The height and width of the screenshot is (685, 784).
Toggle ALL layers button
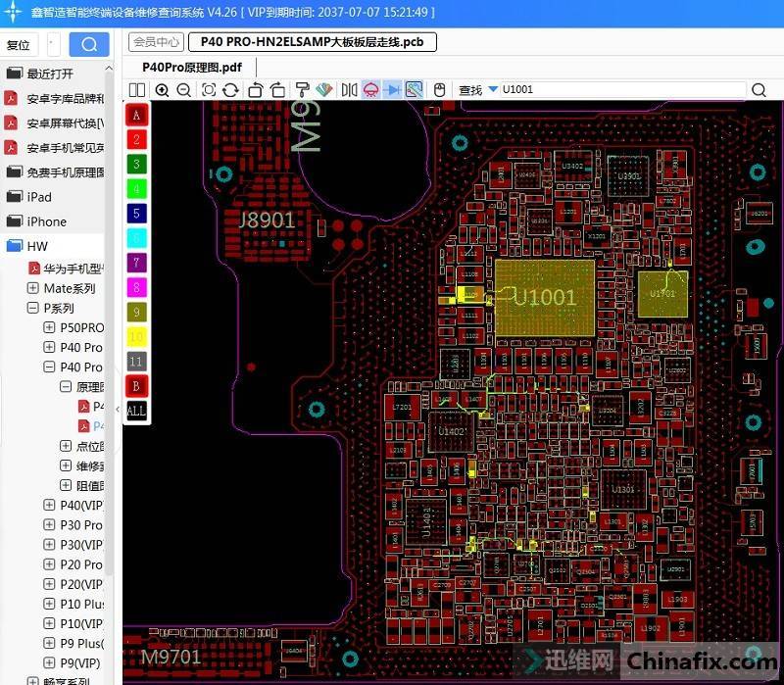pos(137,411)
